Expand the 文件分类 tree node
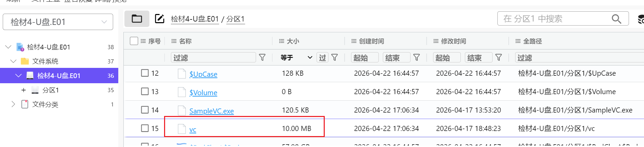The height and width of the screenshot is (147, 644). coord(13,104)
